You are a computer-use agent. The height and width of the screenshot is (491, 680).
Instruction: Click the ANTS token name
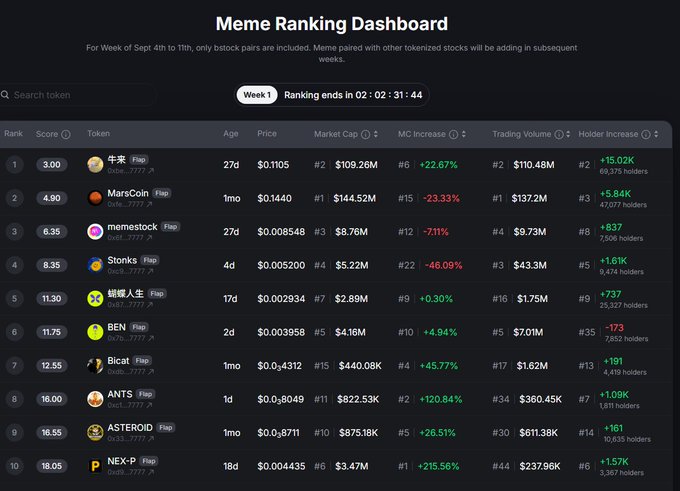click(120, 394)
